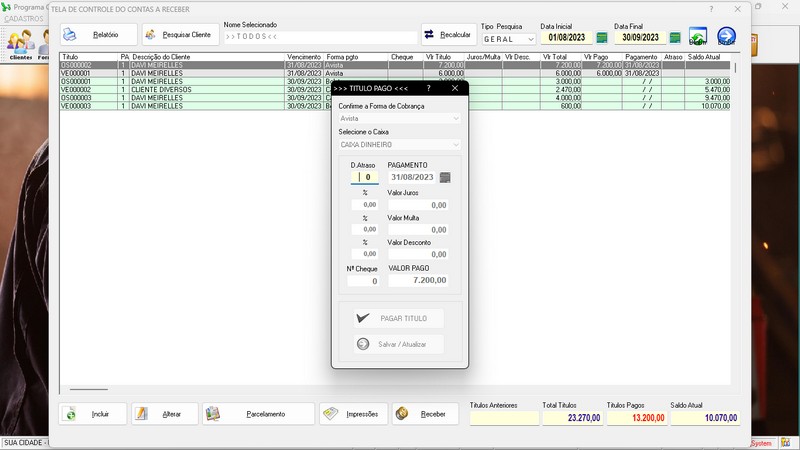Click the Vlr Total column header
This screenshot has width=800, height=450.
[x=561, y=57]
